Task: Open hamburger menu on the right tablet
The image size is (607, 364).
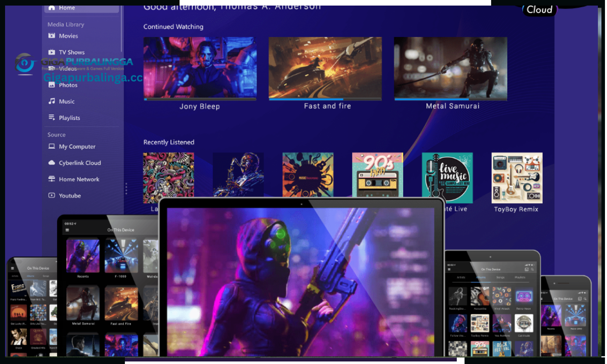Action: point(449,269)
